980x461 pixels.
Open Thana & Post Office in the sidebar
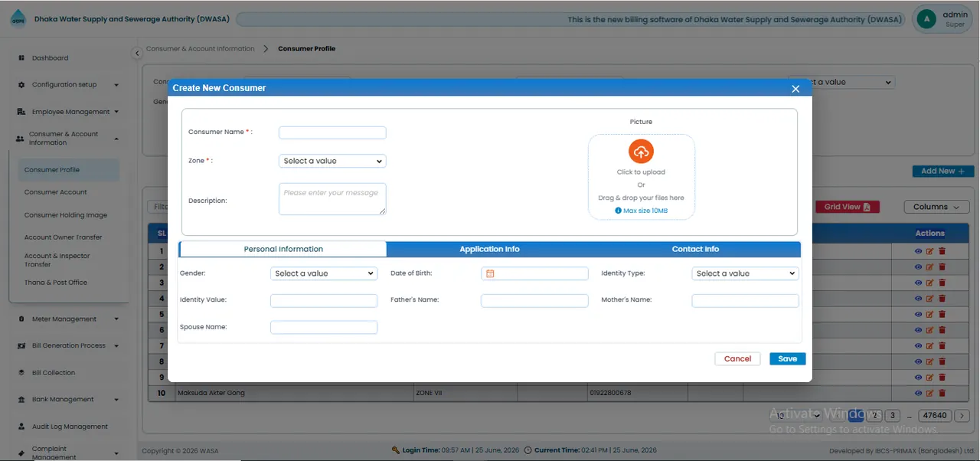56,283
